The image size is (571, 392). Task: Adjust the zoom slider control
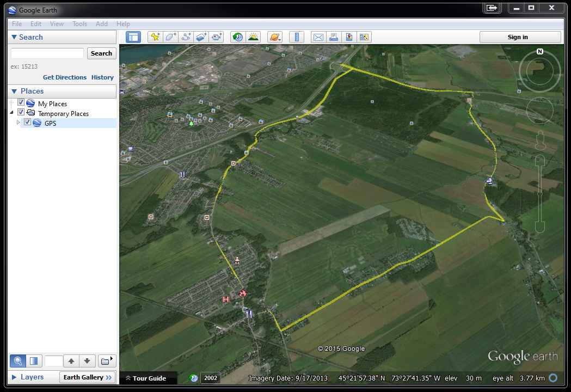pyautogui.click(x=539, y=193)
